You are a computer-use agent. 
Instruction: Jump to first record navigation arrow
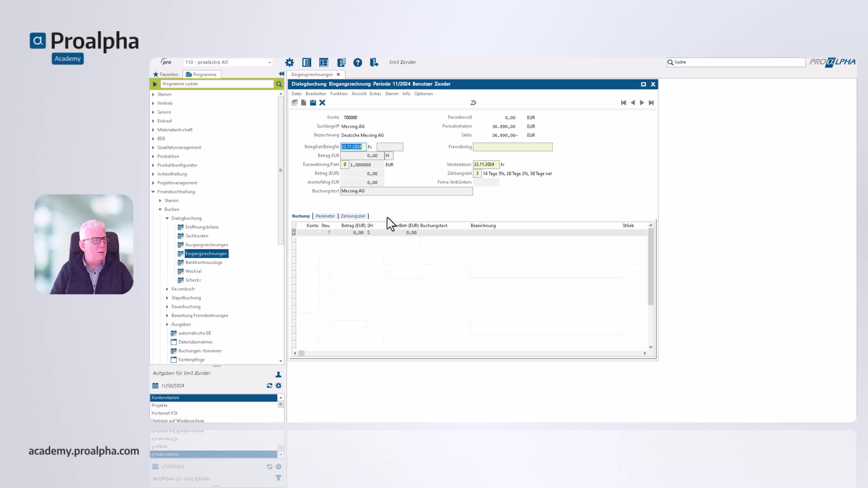[x=623, y=103]
